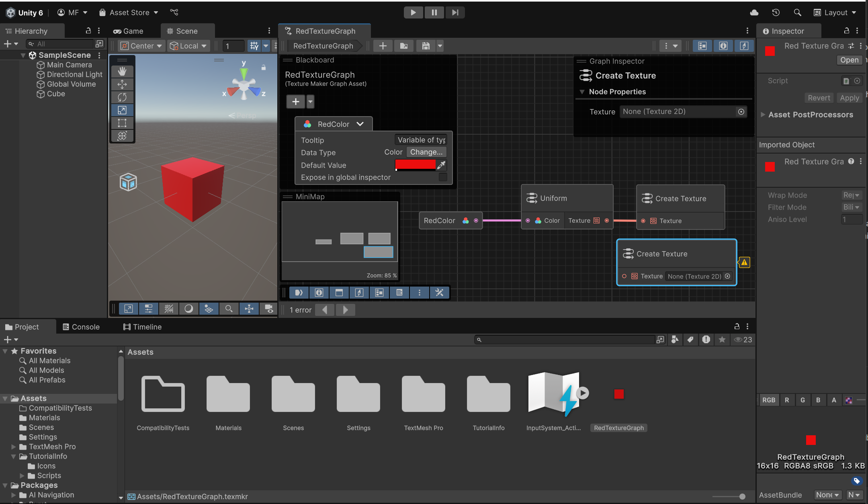The image size is (868, 504).
Task: Open Unity search with the magnifier icon
Action: [x=797, y=12]
